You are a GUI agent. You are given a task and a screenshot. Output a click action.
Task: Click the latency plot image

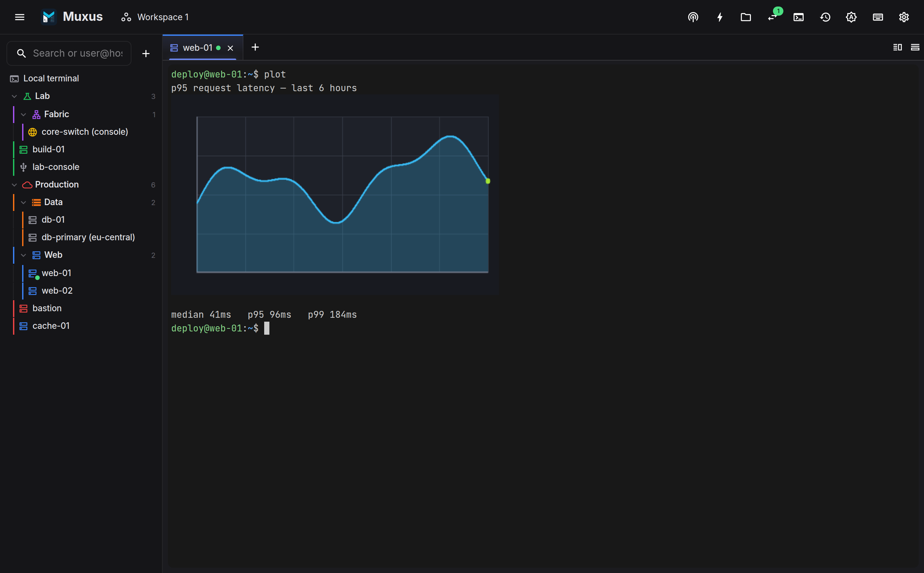coord(335,195)
